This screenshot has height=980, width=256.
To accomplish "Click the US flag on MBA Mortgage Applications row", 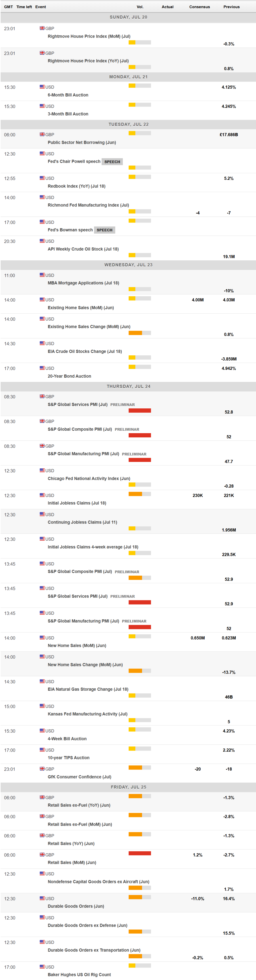I will tap(42, 275).
